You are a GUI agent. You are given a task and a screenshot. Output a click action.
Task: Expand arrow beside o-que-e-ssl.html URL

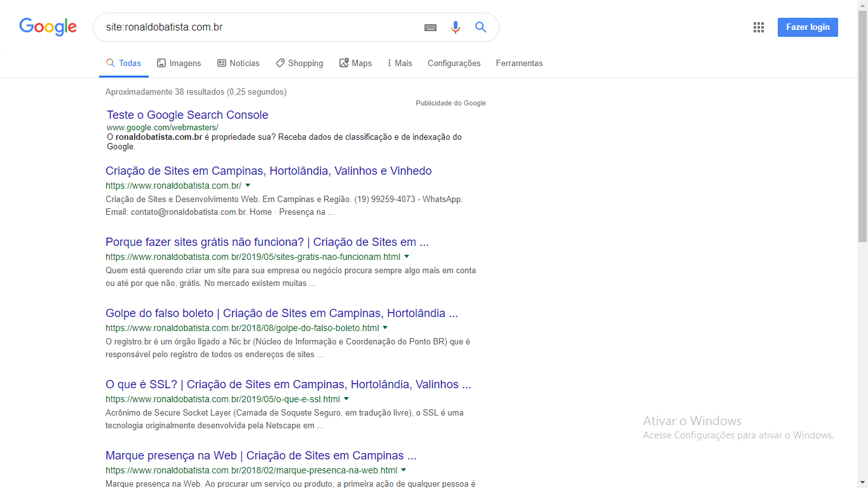click(x=346, y=399)
